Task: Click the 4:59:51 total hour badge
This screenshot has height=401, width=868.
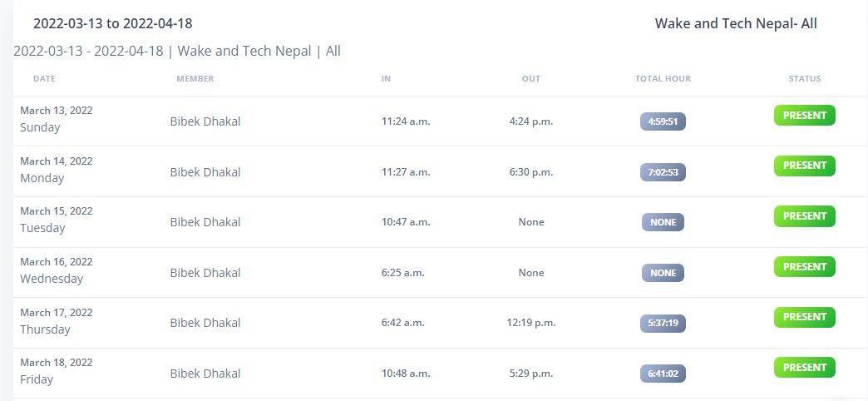Action: tap(663, 121)
